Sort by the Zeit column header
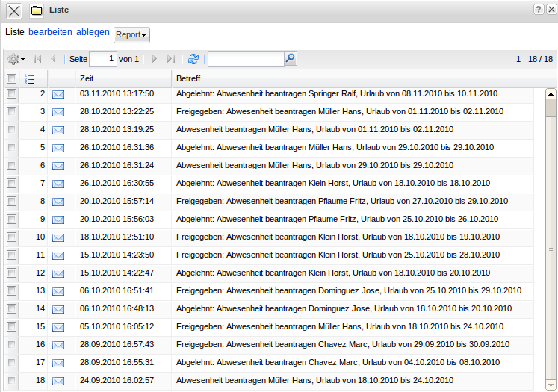Image resolution: width=558 pixels, height=392 pixels. pyautogui.click(x=87, y=79)
